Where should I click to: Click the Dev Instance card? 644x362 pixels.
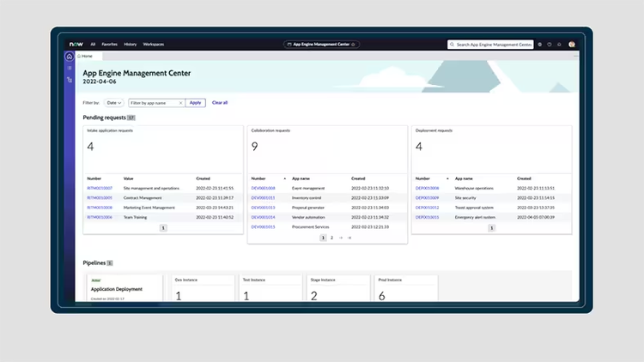pos(203,288)
